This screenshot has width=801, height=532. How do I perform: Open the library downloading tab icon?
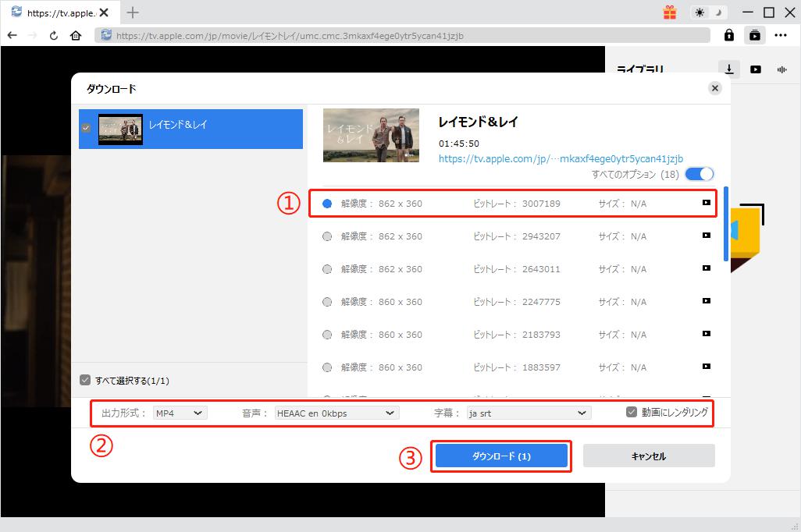(x=729, y=69)
